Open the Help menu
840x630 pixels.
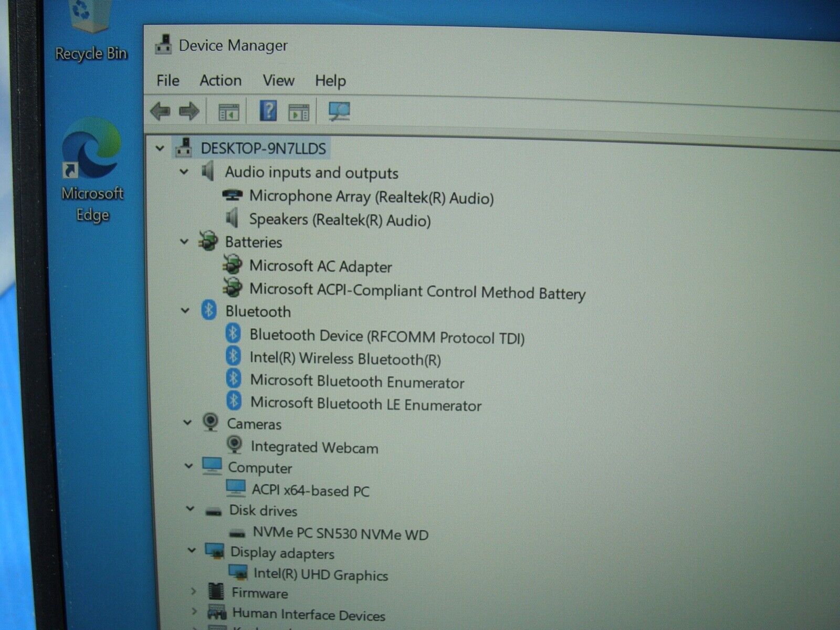point(330,81)
